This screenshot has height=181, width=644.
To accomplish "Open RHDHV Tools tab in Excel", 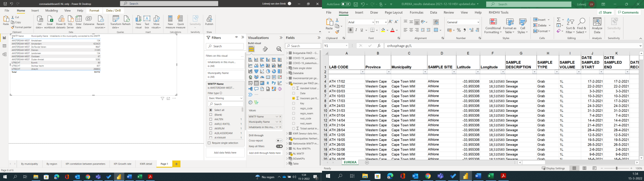I will point(499,12).
